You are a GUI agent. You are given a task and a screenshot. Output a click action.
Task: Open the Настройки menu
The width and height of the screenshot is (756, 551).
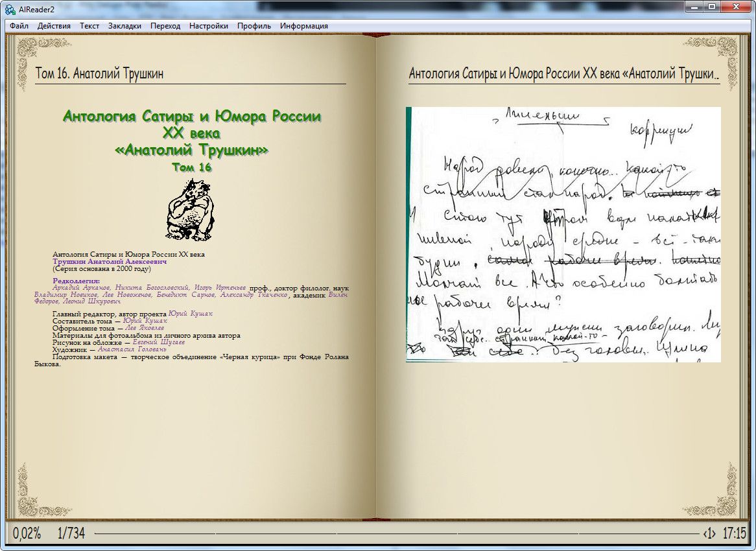pos(208,26)
